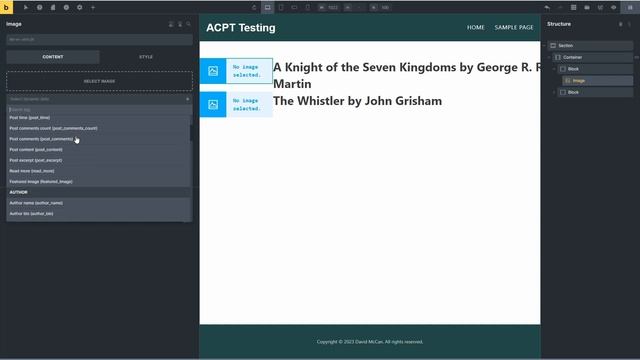Click the plus icon to add elements
The height and width of the screenshot is (360, 640).
pos(93,7)
